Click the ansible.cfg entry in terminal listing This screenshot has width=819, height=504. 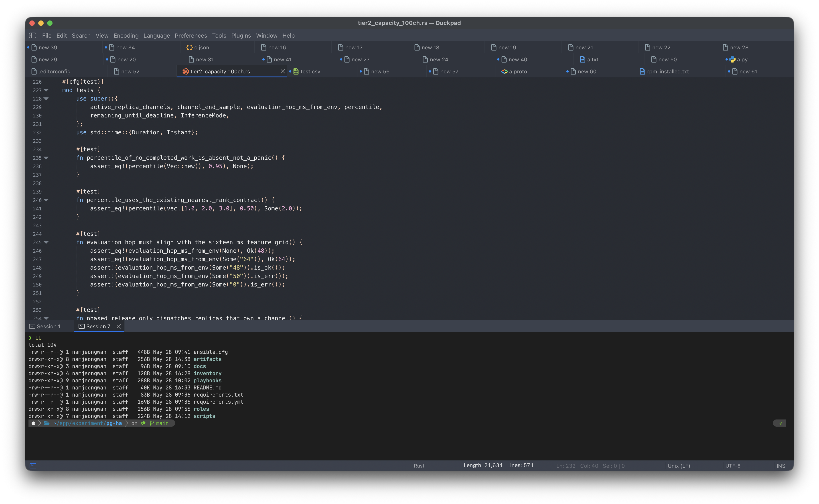coord(211,352)
